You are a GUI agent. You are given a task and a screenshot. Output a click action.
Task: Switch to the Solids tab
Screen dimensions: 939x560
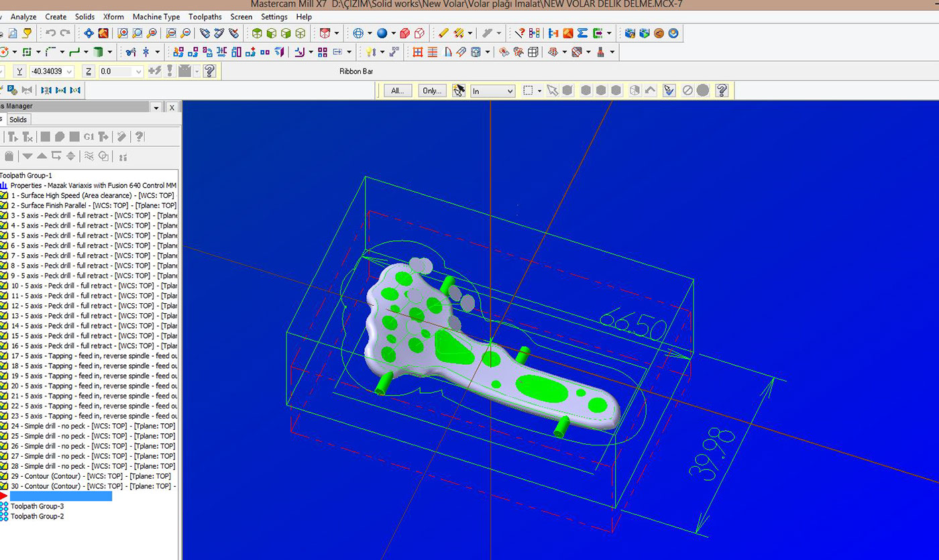coord(18,119)
